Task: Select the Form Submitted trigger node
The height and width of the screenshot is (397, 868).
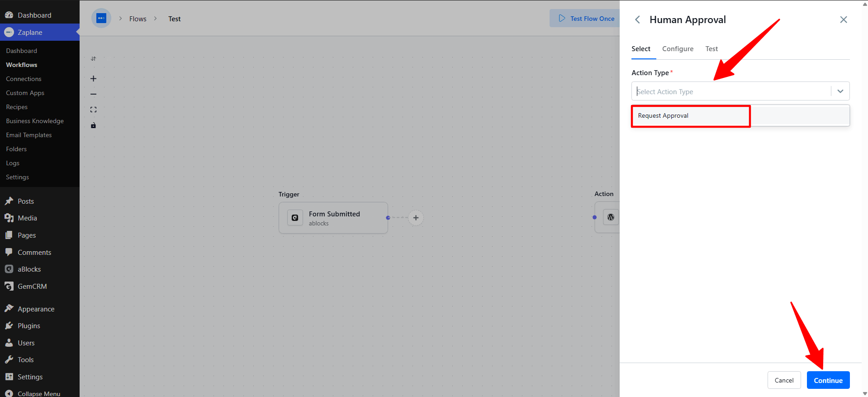Action: [333, 218]
